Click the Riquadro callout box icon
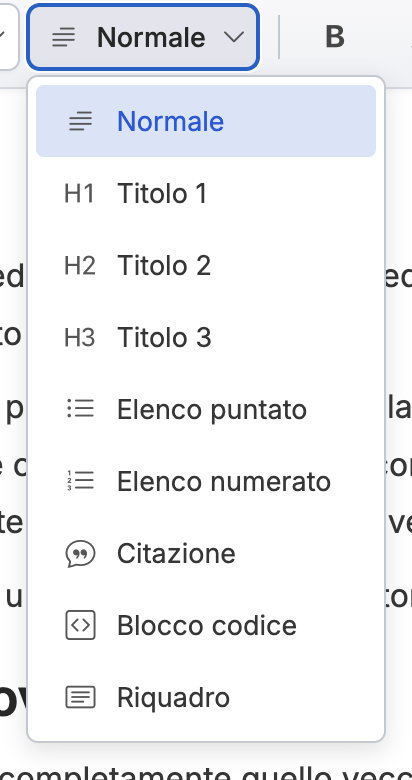The height and width of the screenshot is (780, 412). 80,697
